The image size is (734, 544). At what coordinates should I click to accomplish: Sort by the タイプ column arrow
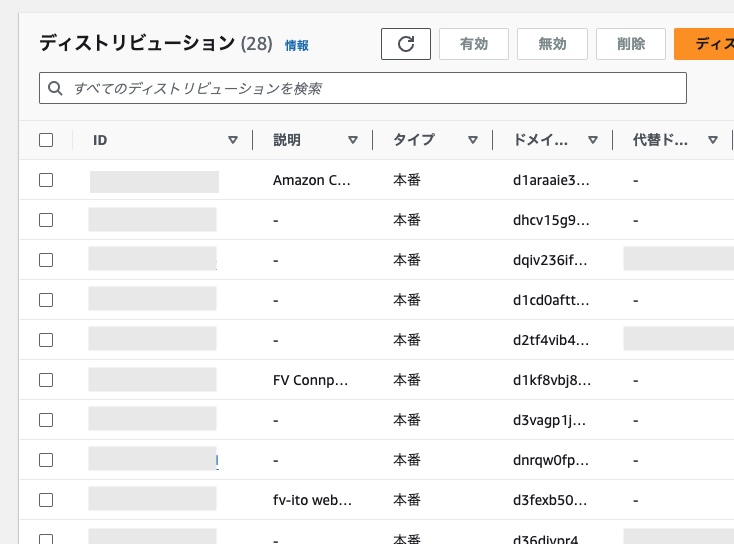click(x=473, y=140)
